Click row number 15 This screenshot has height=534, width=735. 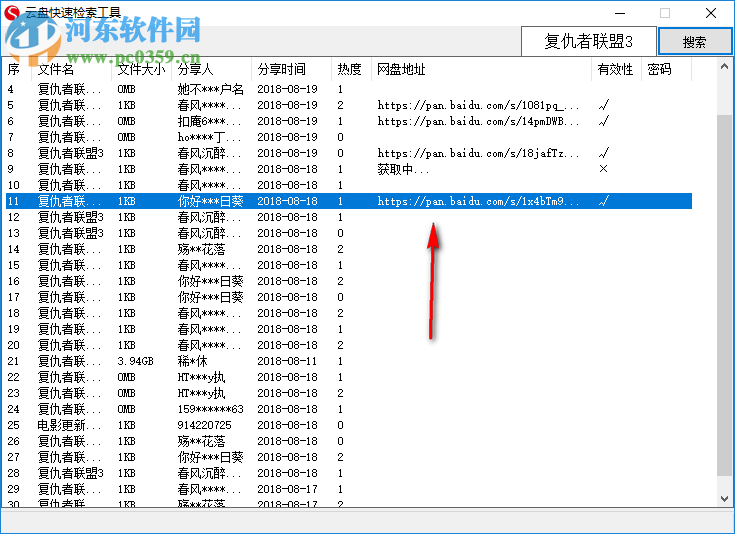14,265
